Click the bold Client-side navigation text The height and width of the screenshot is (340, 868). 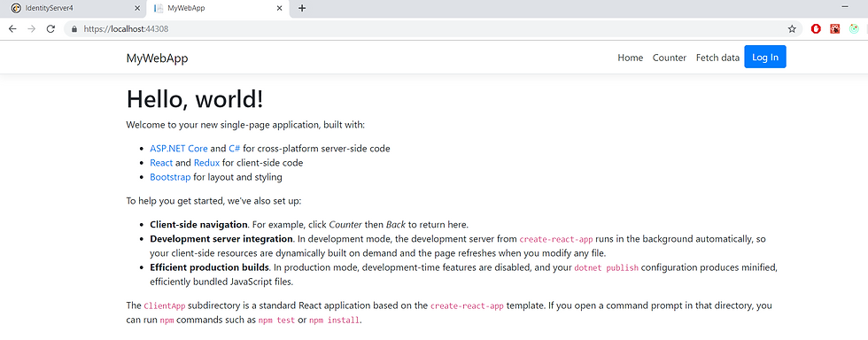[x=198, y=225]
